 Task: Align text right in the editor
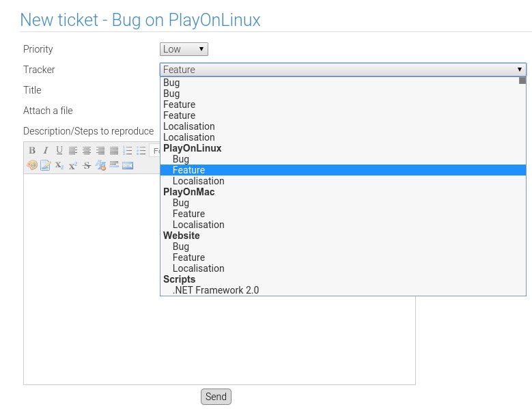[x=100, y=150]
